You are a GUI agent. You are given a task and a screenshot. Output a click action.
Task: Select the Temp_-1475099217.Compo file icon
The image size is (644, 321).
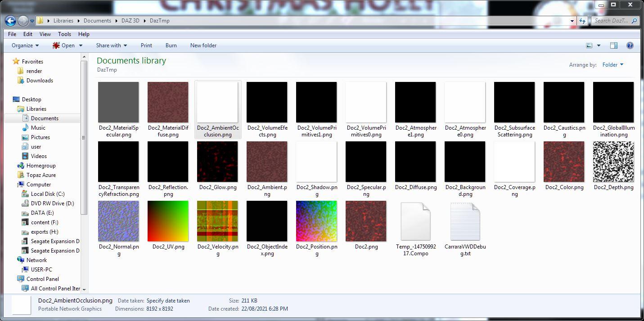pos(415,221)
